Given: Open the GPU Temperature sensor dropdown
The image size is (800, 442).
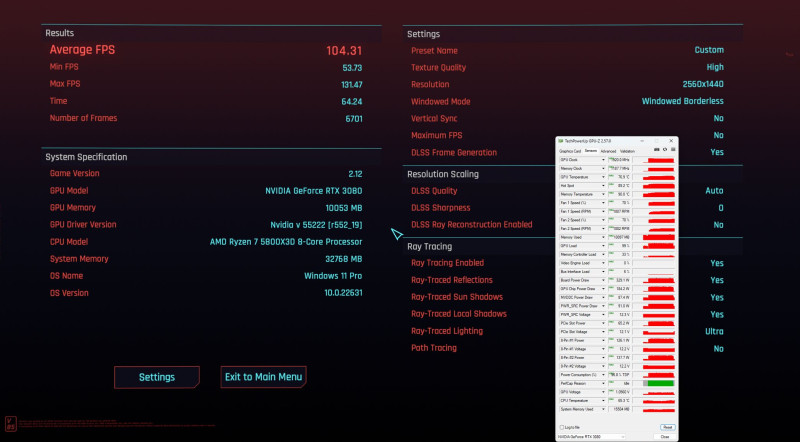Looking at the screenshot, I should (603, 177).
